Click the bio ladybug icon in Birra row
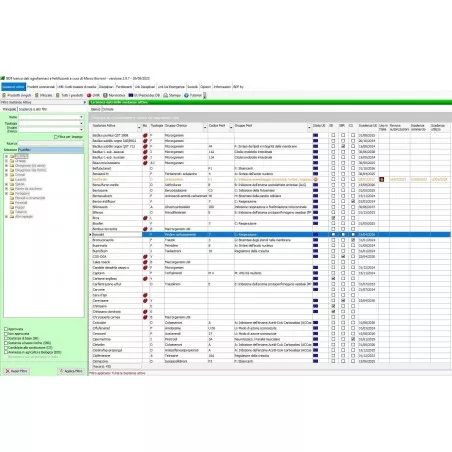 [145, 218]
